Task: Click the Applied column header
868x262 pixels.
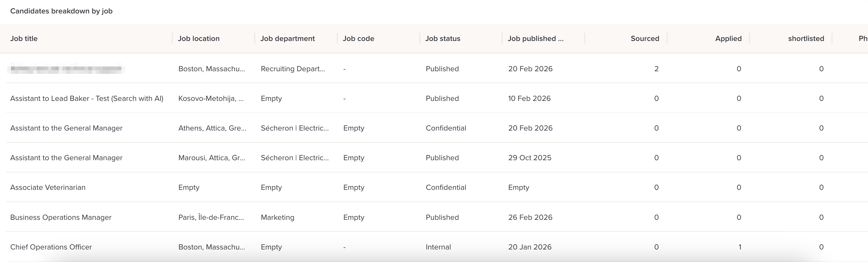Action: pyautogui.click(x=728, y=39)
